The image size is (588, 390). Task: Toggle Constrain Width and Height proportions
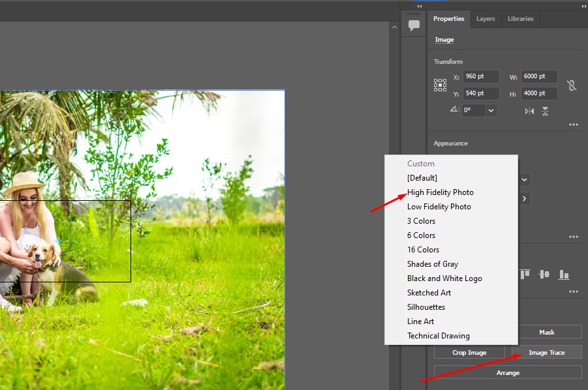pyautogui.click(x=571, y=85)
